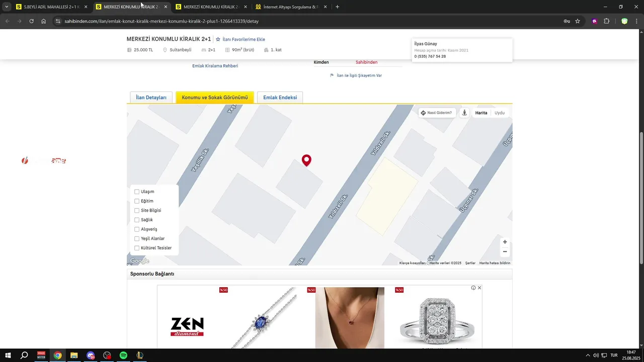
Task: Click the complaint flag icon
Action: click(x=332, y=75)
